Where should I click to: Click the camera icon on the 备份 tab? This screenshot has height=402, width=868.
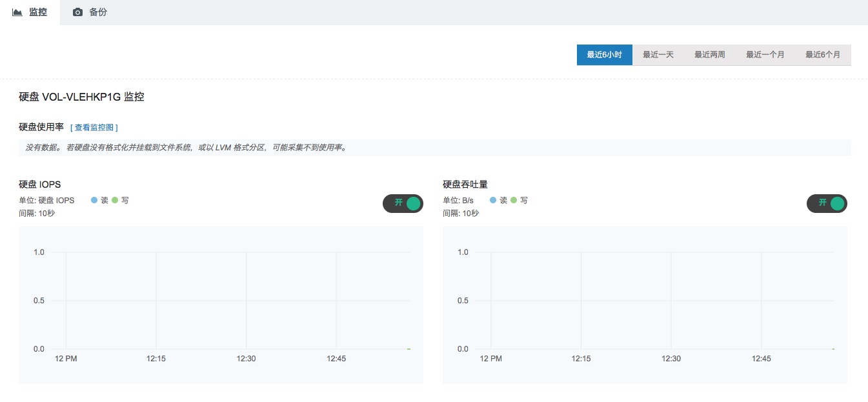(78, 12)
